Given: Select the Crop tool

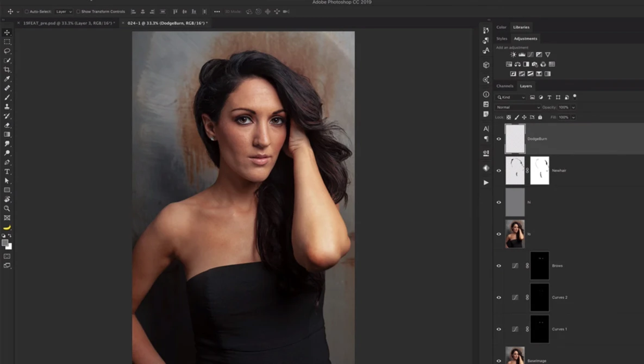Looking at the screenshot, I should tap(7, 70).
